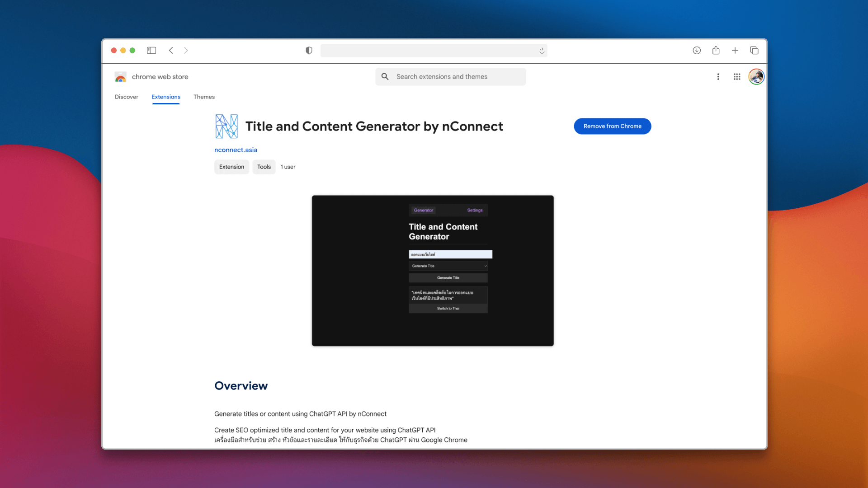
Task: Click the back navigation arrow button
Action: pos(172,50)
